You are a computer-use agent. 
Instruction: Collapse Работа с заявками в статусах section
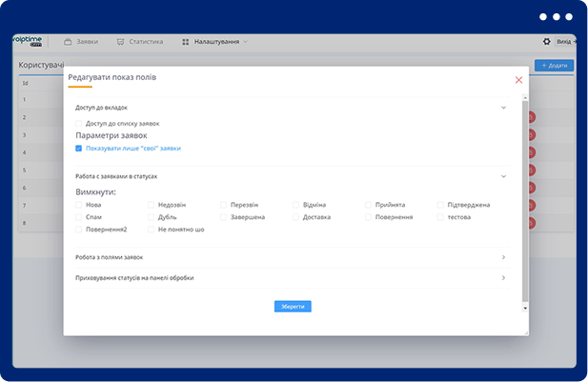pos(503,176)
